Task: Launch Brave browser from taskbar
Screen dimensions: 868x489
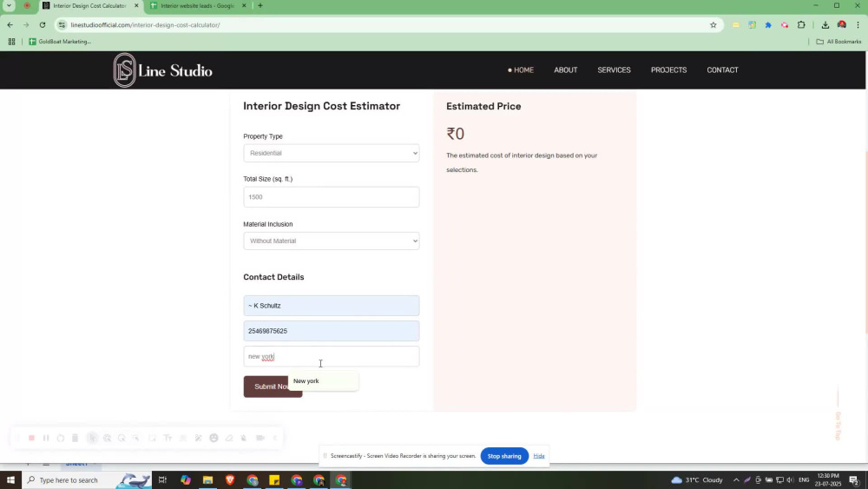Action: (230, 480)
